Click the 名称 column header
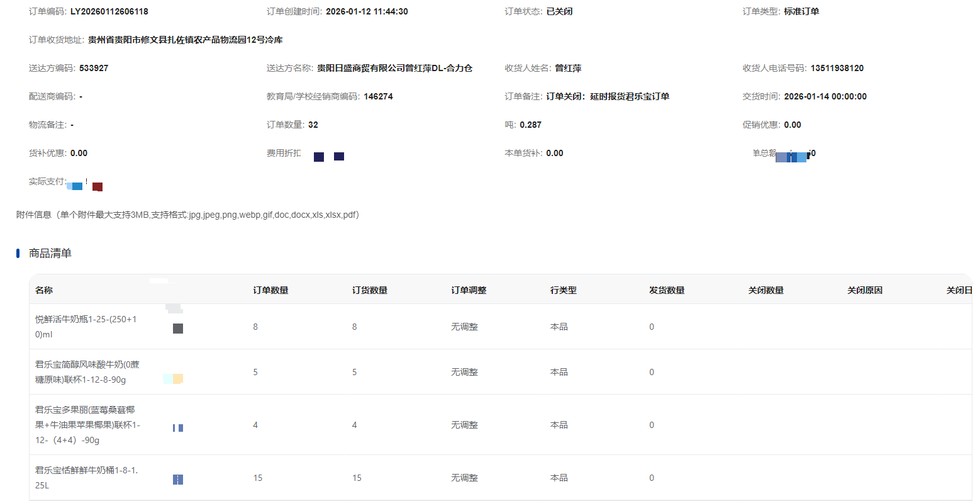 pos(44,290)
